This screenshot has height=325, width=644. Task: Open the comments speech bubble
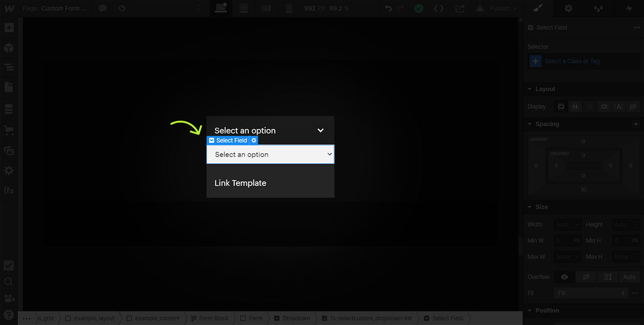(x=103, y=8)
